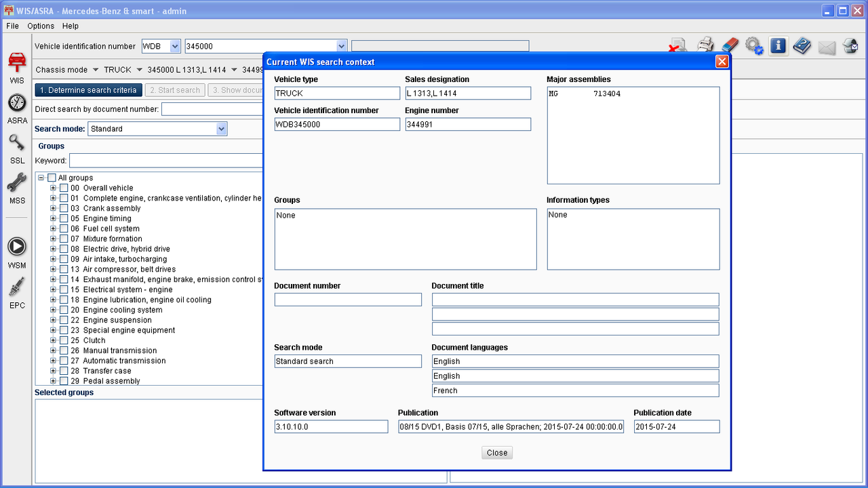Check the 05 Engine timing checkbox
Viewport: 868px width, 488px height.
point(64,219)
